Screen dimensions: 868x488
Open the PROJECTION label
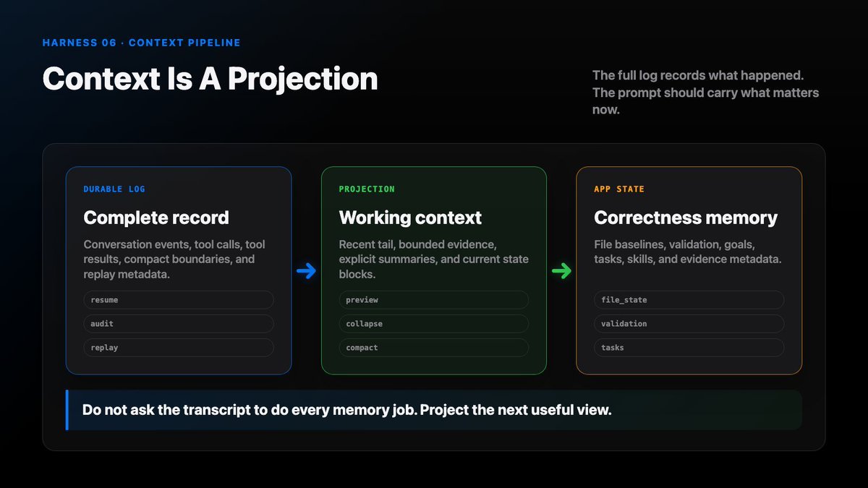click(367, 189)
